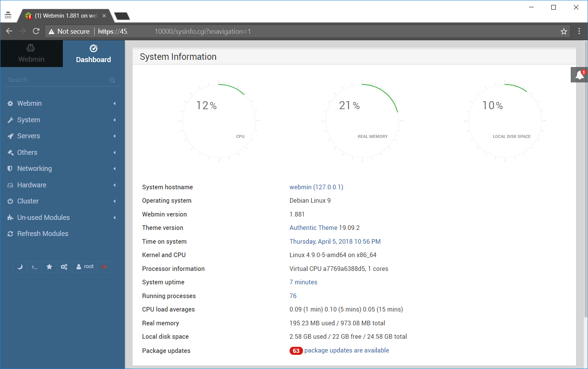Click the browser back arrow
The height and width of the screenshot is (369, 588).
pos(9,31)
